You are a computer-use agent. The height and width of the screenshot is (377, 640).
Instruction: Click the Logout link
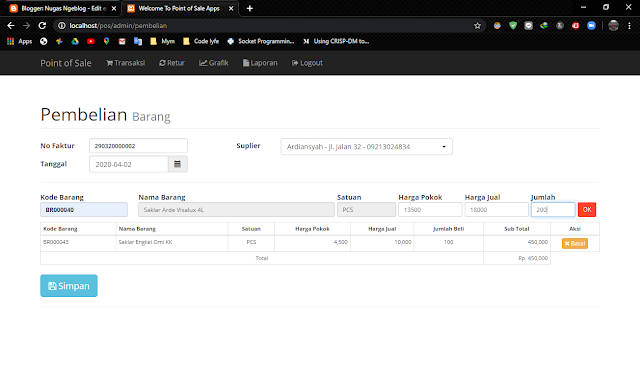coord(307,63)
